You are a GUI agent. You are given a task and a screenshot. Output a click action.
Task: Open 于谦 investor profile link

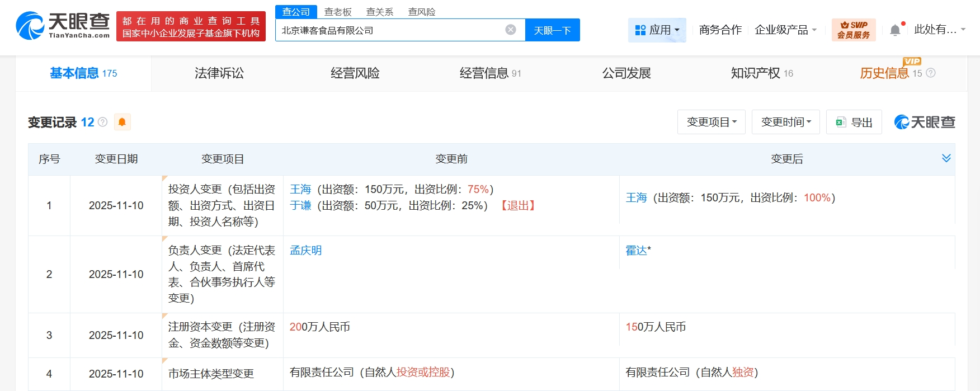(300, 206)
